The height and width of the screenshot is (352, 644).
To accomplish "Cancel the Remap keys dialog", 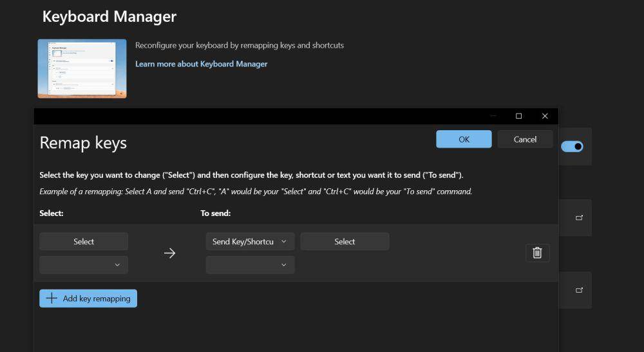I will point(525,139).
